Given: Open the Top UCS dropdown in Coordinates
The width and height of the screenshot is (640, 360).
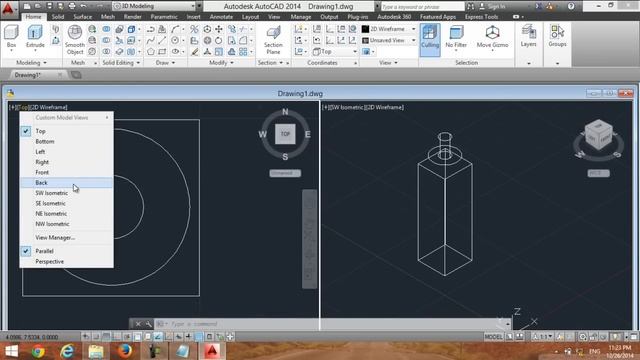Looking at the screenshot, I should click(335, 52).
